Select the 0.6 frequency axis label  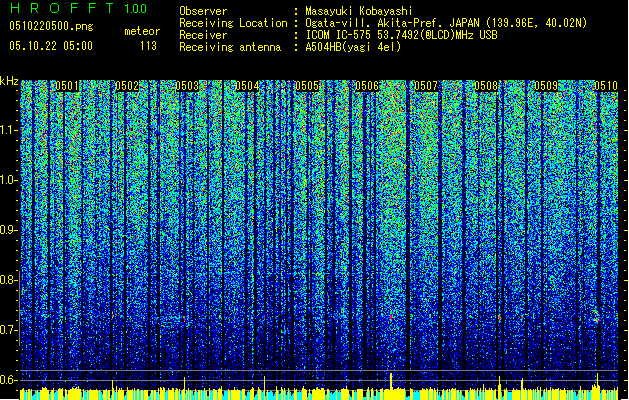point(10,380)
